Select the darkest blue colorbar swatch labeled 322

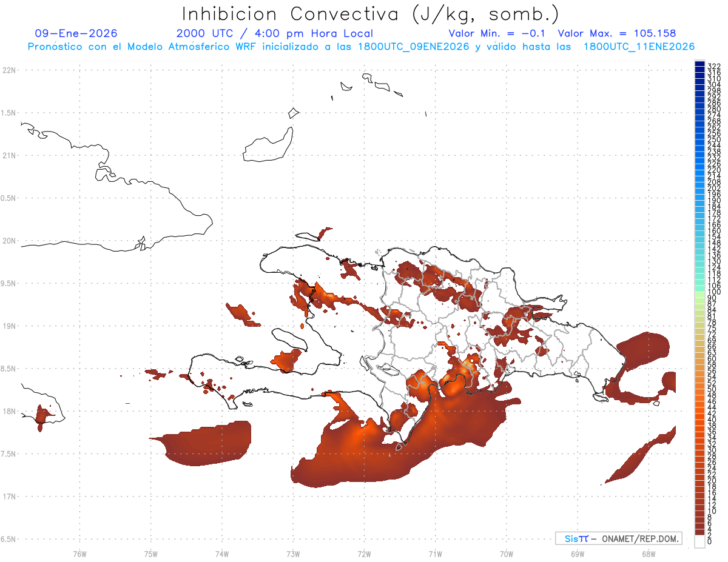click(699, 64)
